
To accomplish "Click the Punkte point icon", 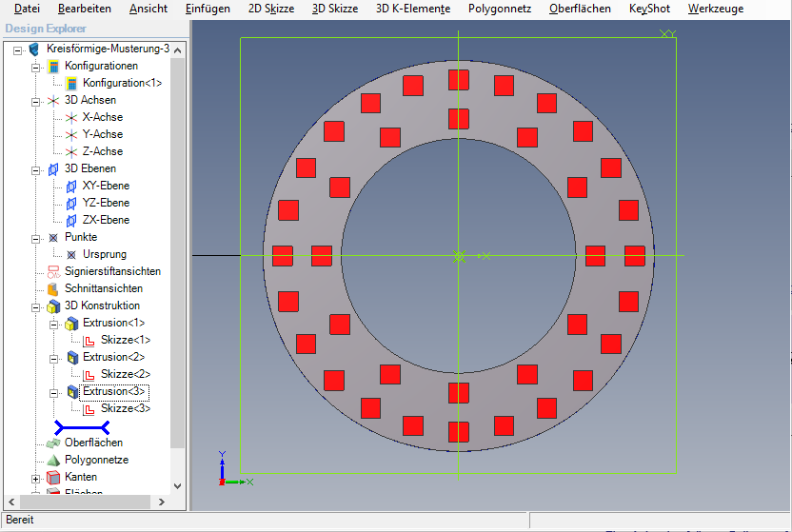I will [x=53, y=238].
